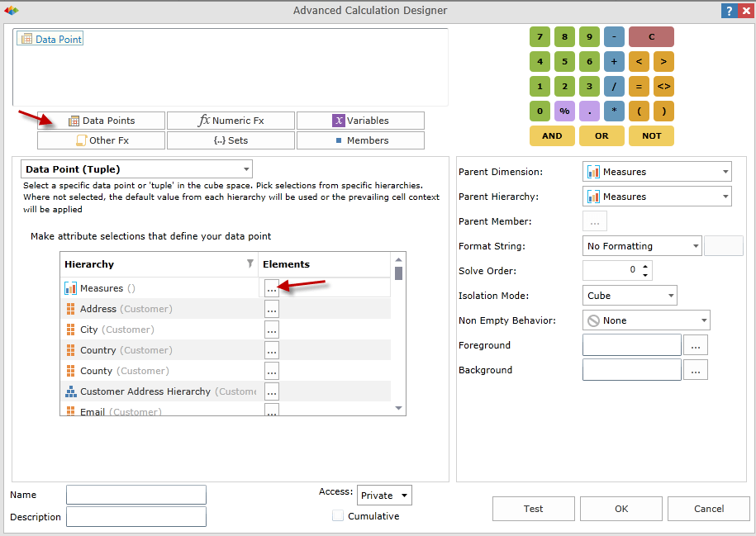
Task: Insert the less-than operator
Action: [x=639, y=62]
